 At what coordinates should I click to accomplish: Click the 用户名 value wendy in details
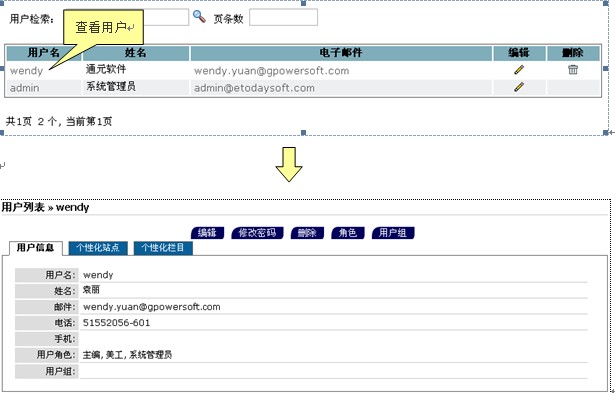click(98, 275)
